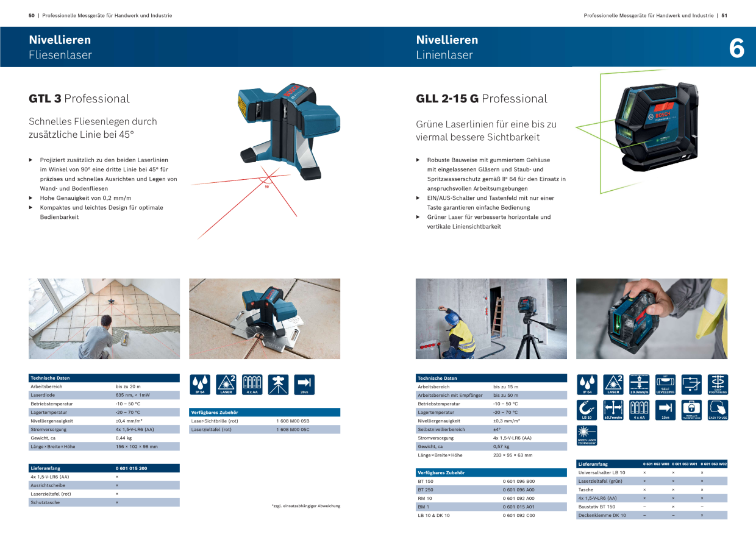Screen dimensions: 756x534
Task: Click the Easy To Use icon
Action: click(x=717, y=410)
